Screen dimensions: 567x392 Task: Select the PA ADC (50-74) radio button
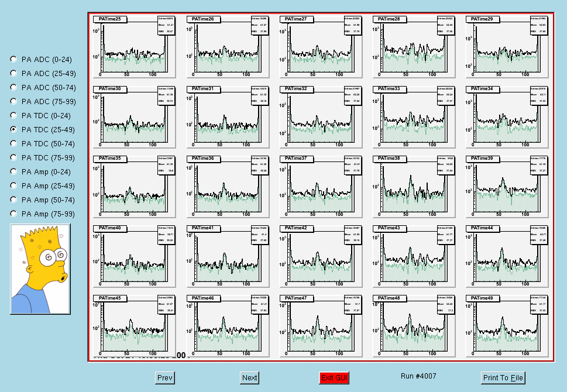(13, 87)
